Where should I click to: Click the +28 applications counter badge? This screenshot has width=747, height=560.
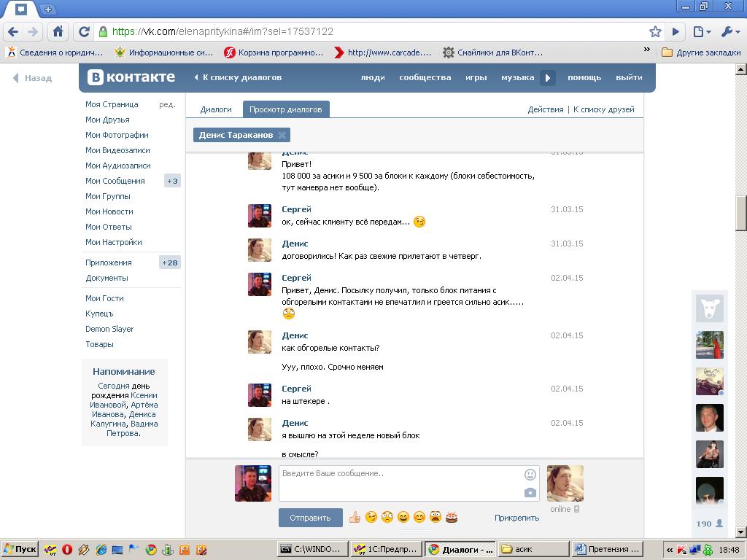tap(169, 262)
